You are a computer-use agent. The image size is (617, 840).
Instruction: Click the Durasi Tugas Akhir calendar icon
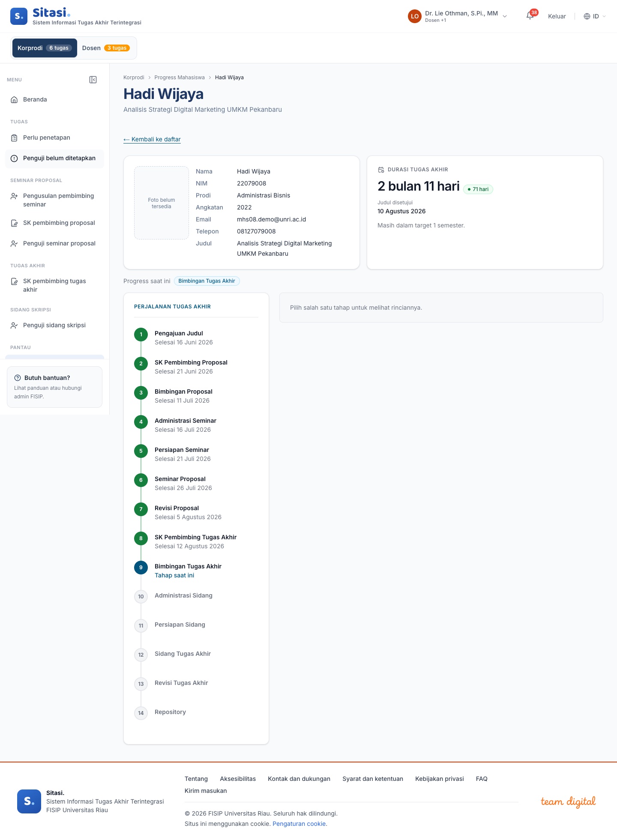381,170
